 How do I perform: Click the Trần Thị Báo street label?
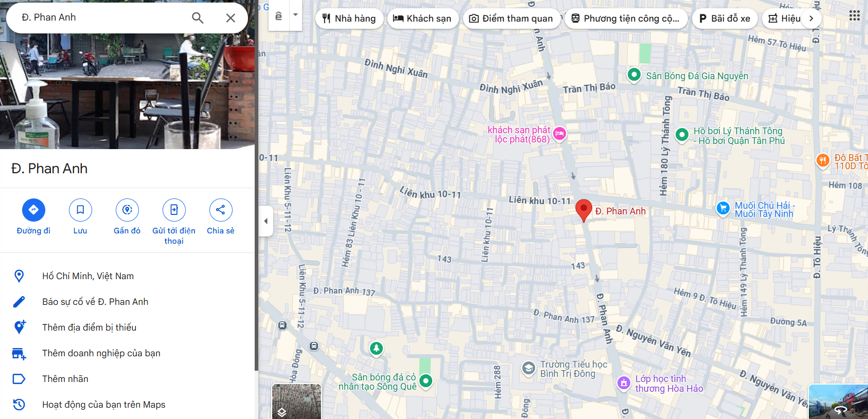pyautogui.click(x=589, y=88)
